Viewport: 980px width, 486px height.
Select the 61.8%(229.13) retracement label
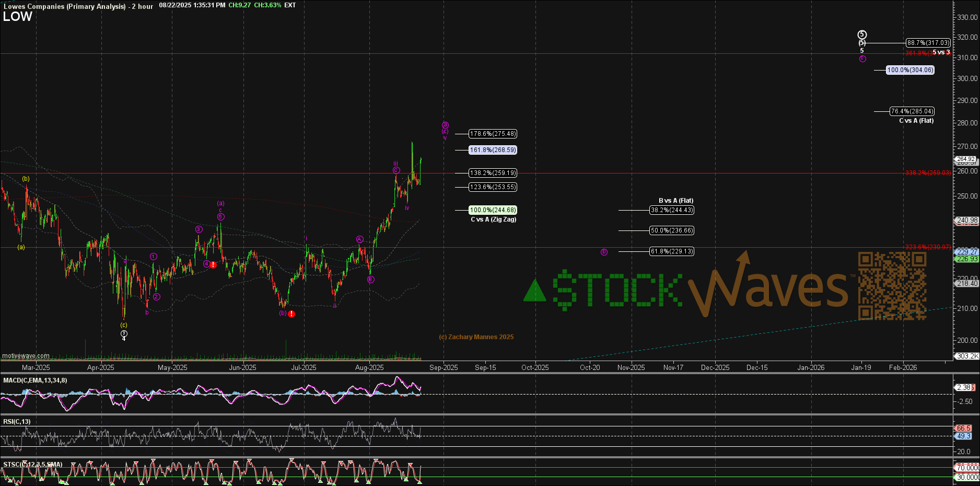coord(672,251)
